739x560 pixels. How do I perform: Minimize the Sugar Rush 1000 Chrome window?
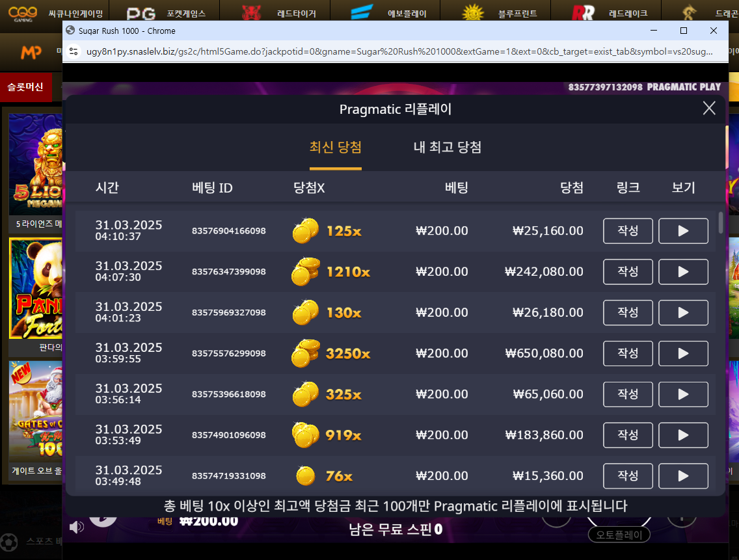click(654, 31)
